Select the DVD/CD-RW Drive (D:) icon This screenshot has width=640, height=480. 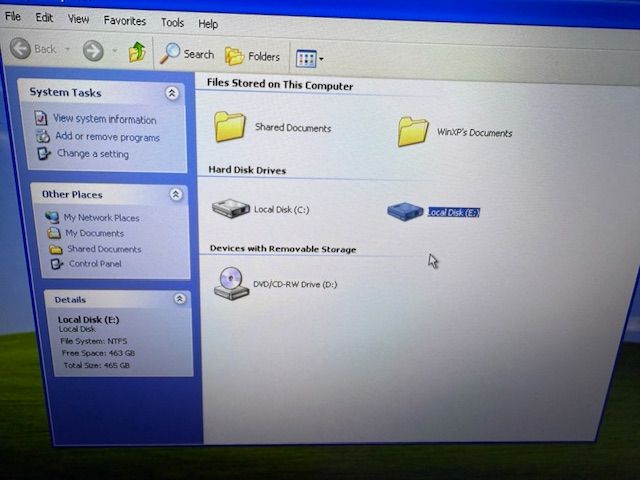pos(231,283)
